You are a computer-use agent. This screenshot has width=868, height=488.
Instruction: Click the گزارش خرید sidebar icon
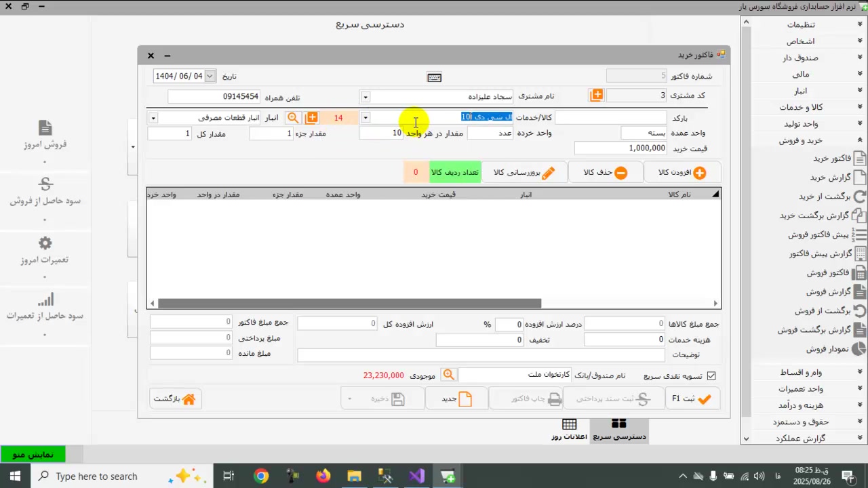pyautogui.click(x=859, y=178)
